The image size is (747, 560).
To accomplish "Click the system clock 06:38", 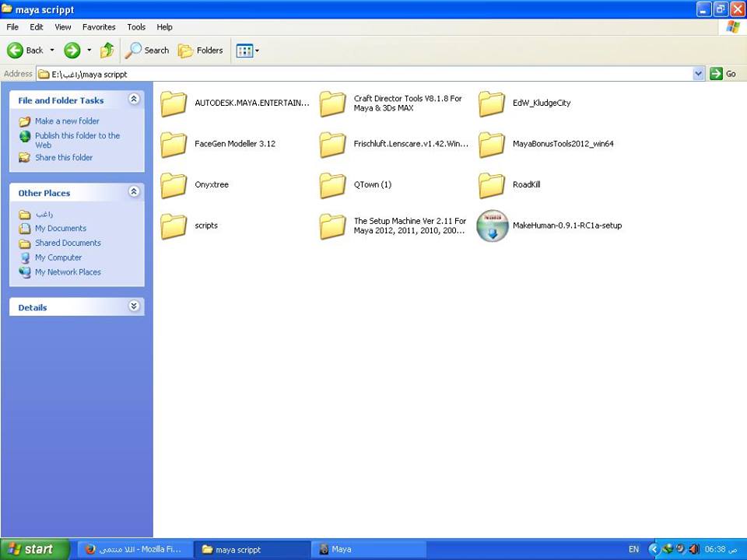I will point(721,550).
